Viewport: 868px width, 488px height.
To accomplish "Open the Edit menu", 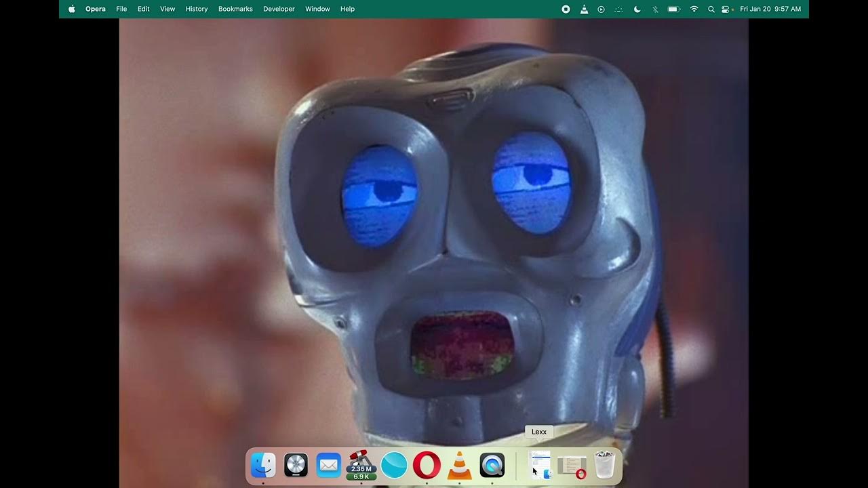I will tap(144, 9).
